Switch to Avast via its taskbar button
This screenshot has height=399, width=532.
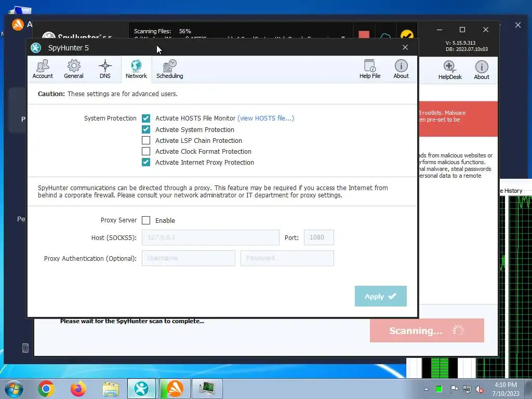[x=175, y=389]
